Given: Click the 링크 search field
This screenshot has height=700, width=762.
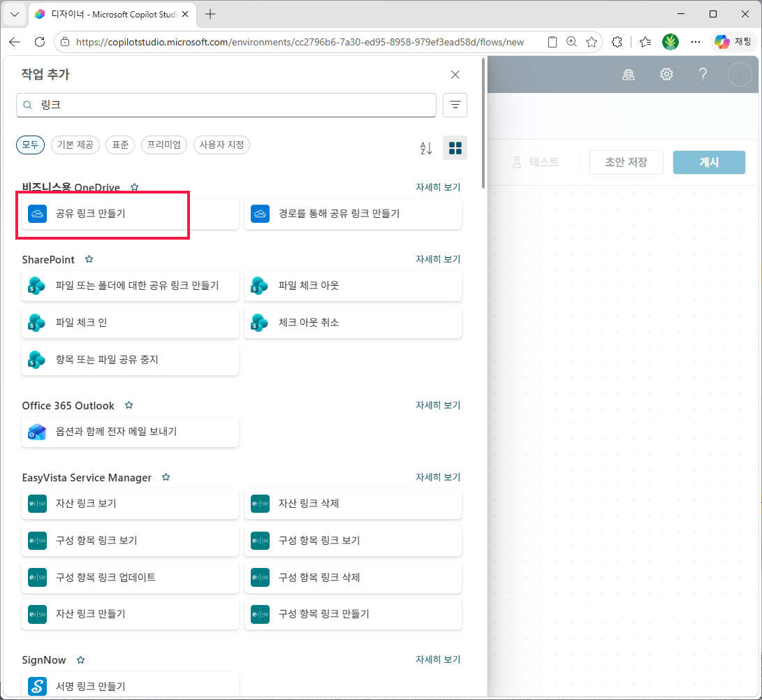Looking at the screenshot, I should click(226, 105).
